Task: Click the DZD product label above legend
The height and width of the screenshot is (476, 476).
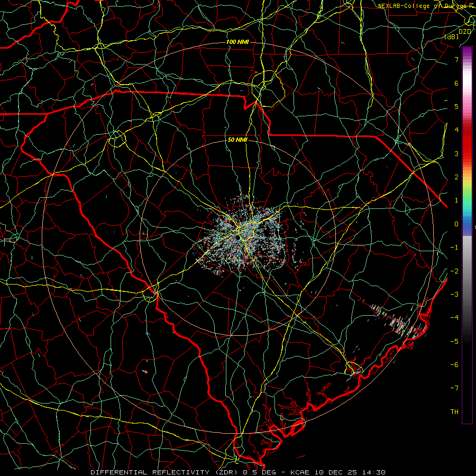Action: click(465, 31)
